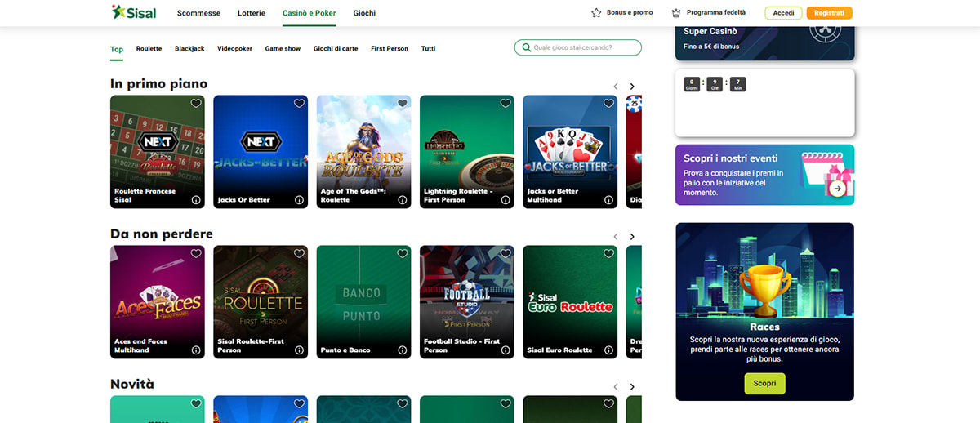Open Age of The Gods Roulette thumbnail

coord(363,152)
